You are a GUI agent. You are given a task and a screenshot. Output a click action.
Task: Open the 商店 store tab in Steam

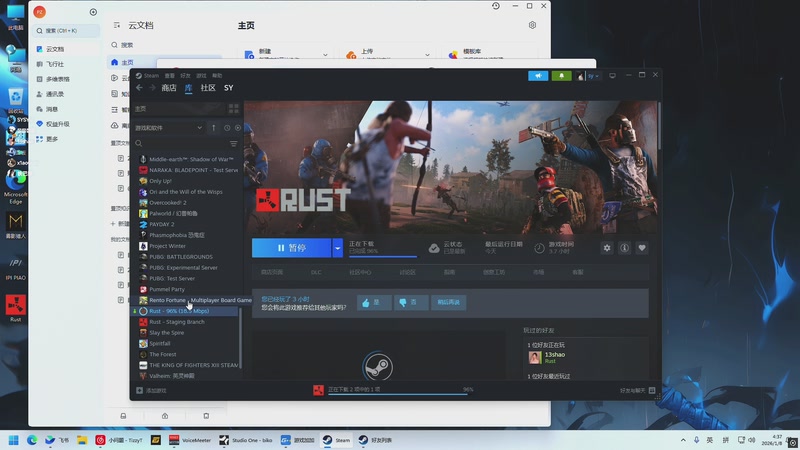169,88
